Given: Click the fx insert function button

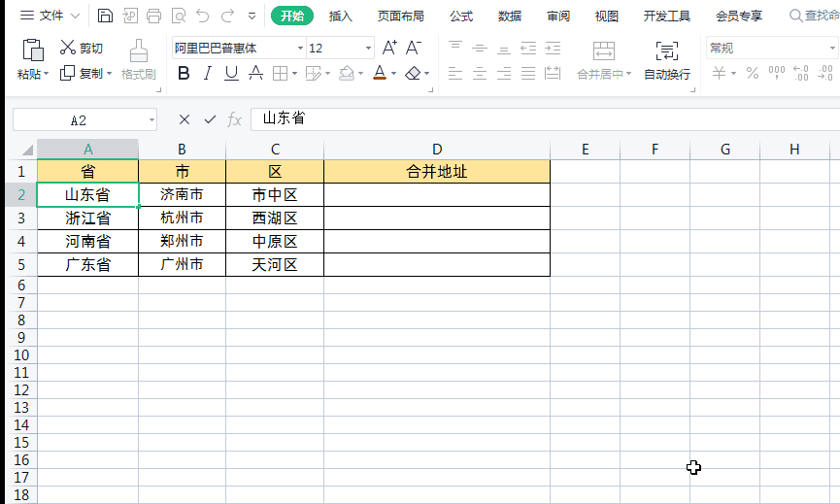Looking at the screenshot, I should click(x=235, y=119).
